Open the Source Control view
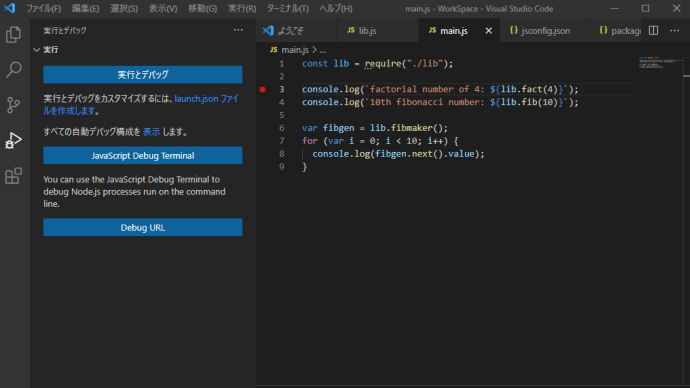 14,105
